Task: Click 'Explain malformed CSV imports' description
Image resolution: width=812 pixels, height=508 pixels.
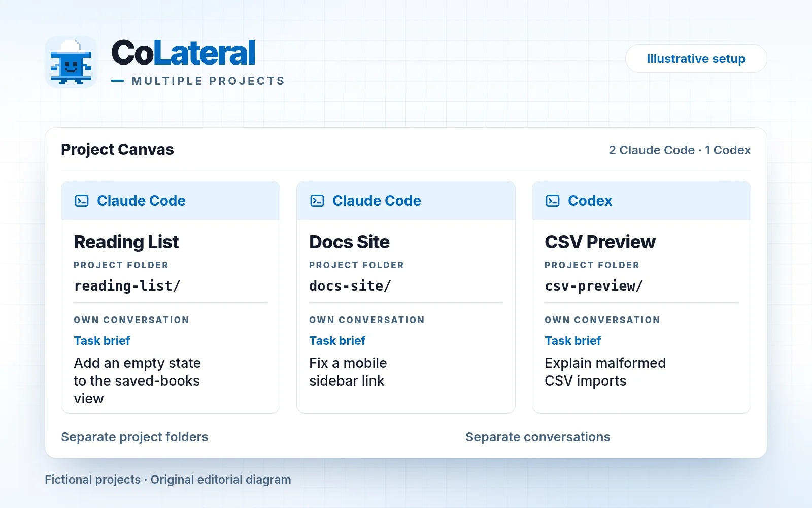Action: click(605, 372)
